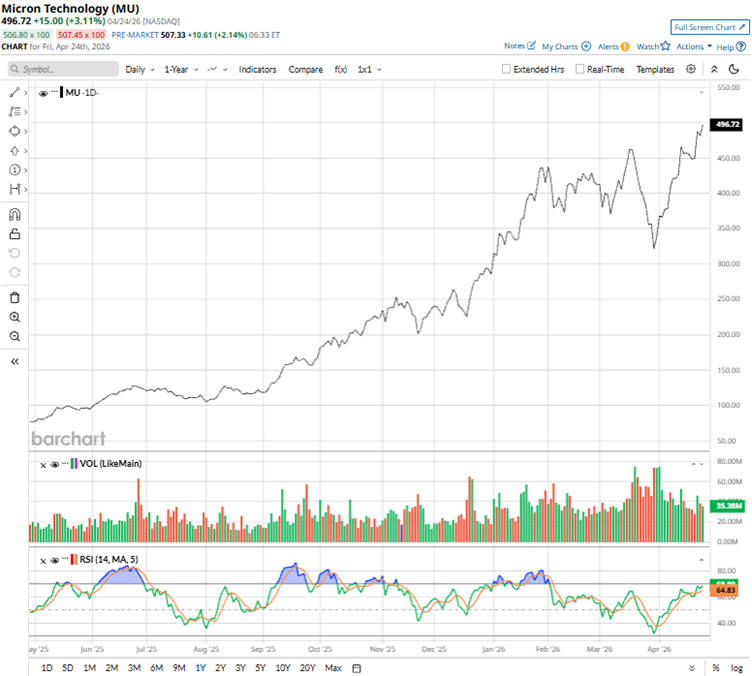752x676 pixels.
Task: Open MU series options ellipsis
Action: (x=54, y=91)
